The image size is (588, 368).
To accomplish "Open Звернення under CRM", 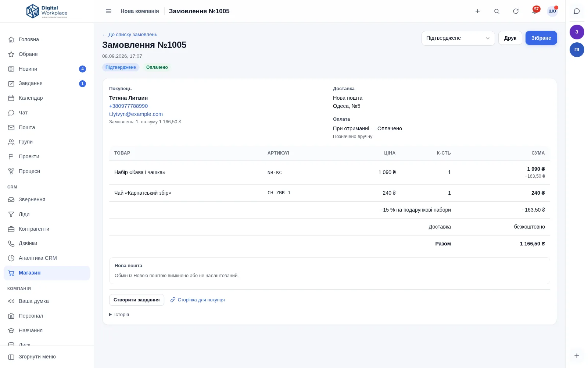I will (47, 199).
